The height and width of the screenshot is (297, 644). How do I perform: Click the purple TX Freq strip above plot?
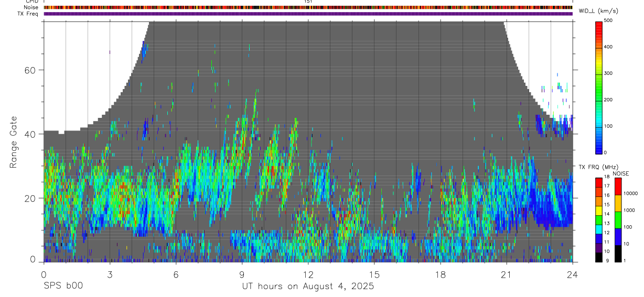coord(308,14)
